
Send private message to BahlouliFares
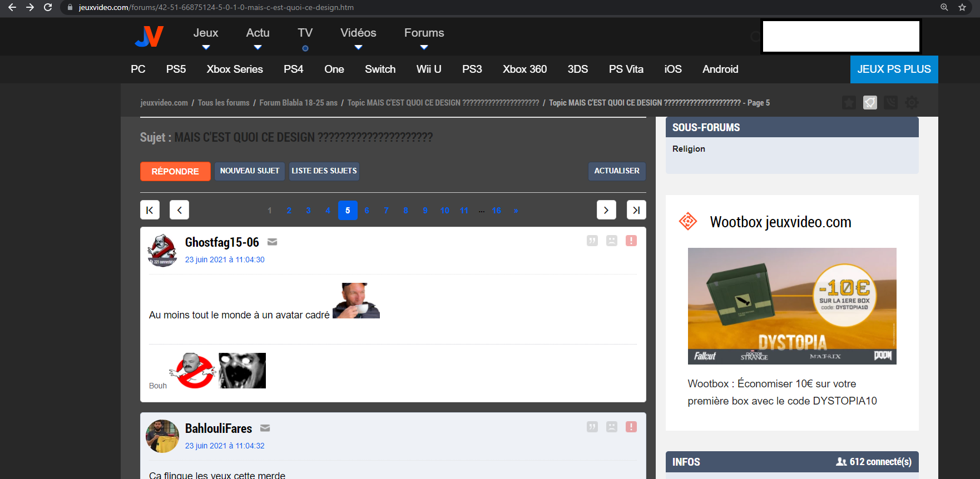click(265, 428)
